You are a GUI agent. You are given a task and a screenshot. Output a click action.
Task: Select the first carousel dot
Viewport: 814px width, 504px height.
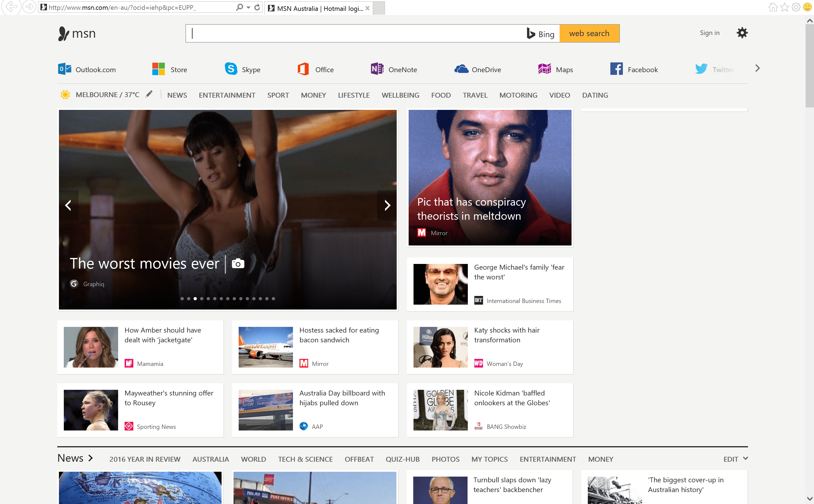pyautogui.click(x=182, y=299)
